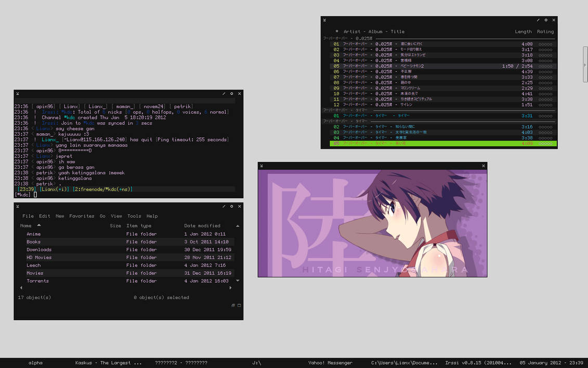Click the music player's top-left titlebar icon
This screenshot has width=588, height=368.
tap(324, 20)
